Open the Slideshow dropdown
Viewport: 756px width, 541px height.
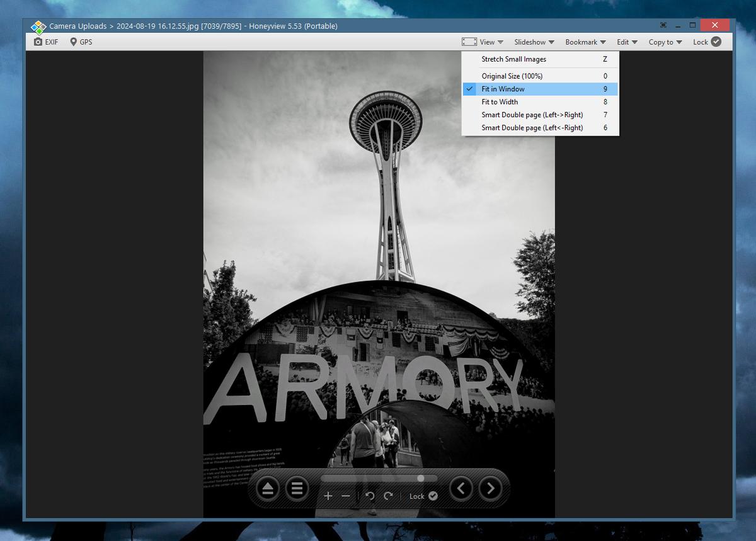(x=534, y=42)
